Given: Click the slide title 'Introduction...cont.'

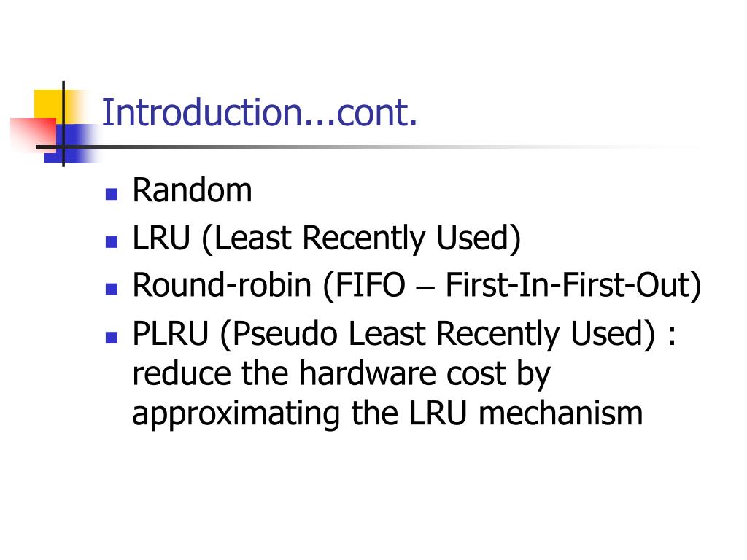Looking at the screenshot, I should [260, 113].
